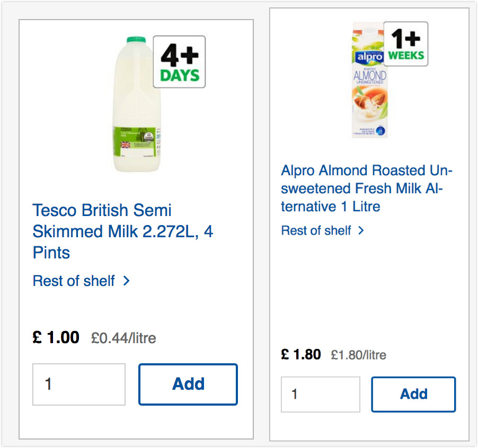Image resolution: width=478 pixels, height=448 pixels.
Task: Click the £1.00 price of Tesco milk
Action: tap(56, 337)
